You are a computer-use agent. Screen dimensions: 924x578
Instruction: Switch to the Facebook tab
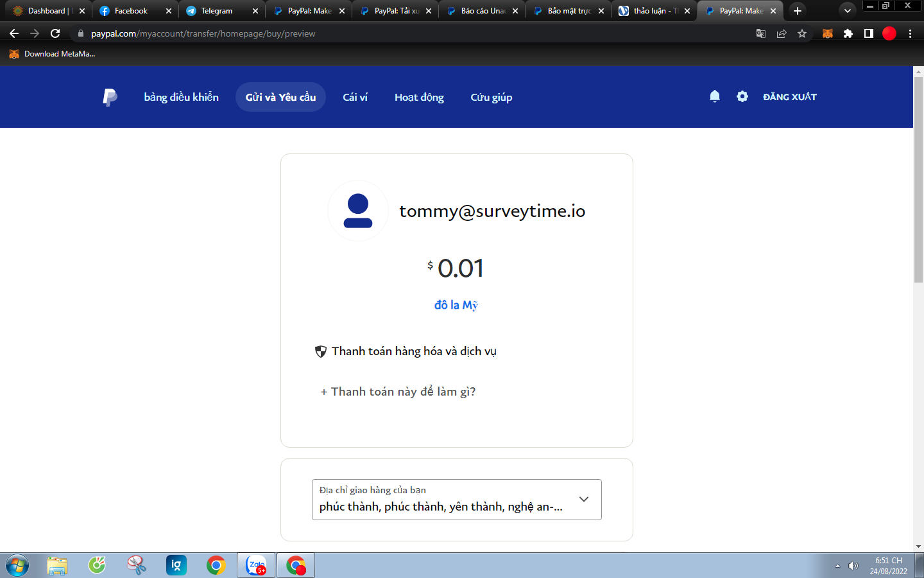click(x=135, y=11)
